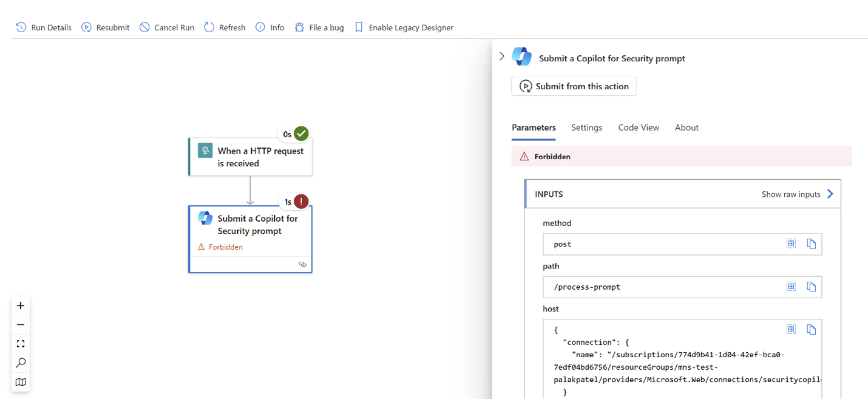Image resolution: width=868 pixels, height=399 pixels.
Task: Copy the method field value
Action: (x=812, y=243)
